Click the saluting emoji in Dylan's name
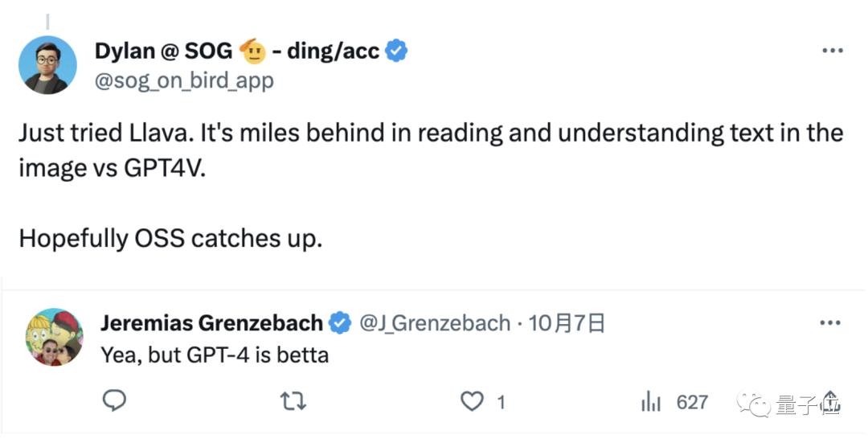This screenshot has height=443, width=868. [x=253, y=51]
